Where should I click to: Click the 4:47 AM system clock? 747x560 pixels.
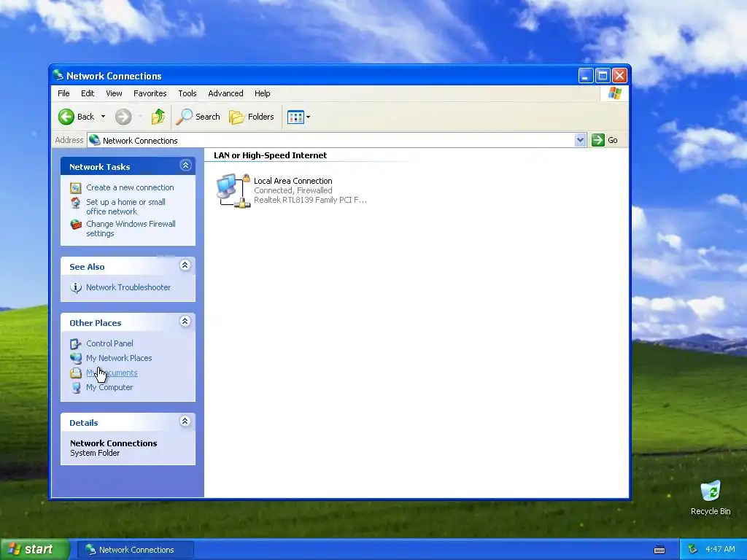pos(720,550)
